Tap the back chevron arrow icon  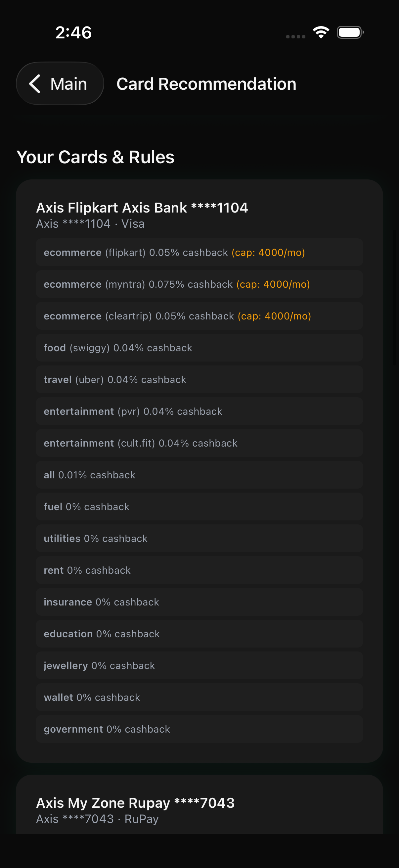[35, 83]
